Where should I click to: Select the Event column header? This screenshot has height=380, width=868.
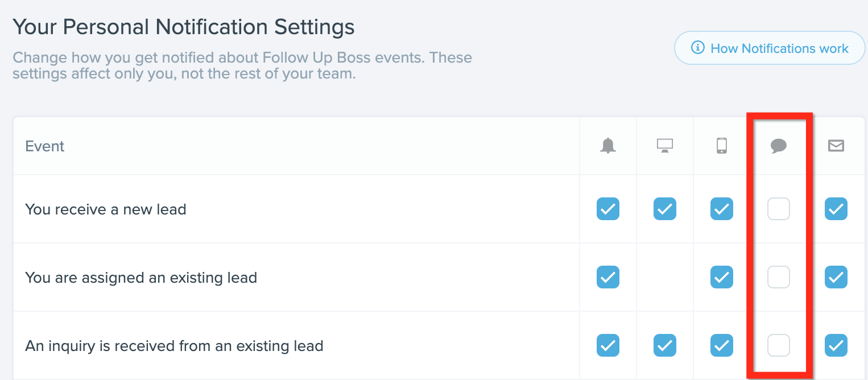point(45,146)
